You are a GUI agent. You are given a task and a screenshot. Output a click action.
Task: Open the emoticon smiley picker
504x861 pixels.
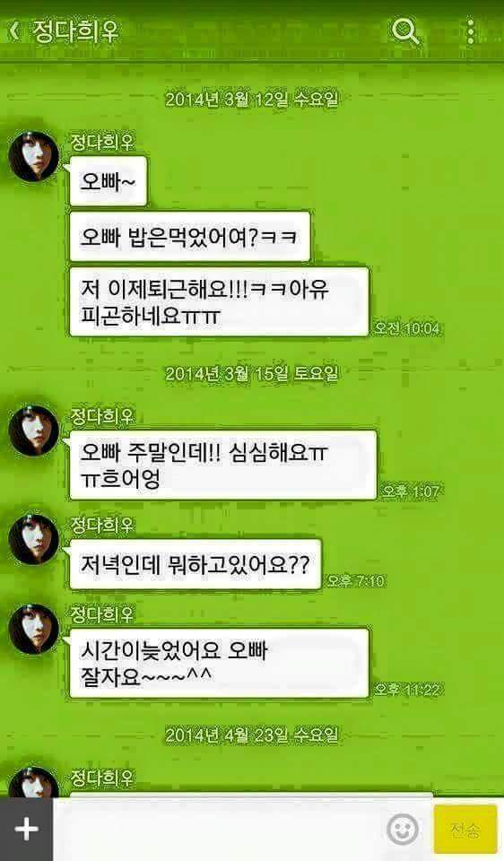(403, 829)
